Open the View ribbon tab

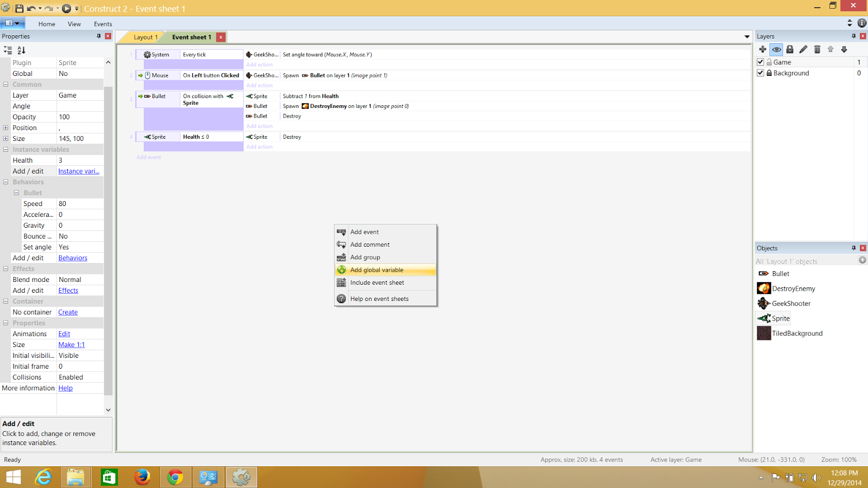pos(74,24)
